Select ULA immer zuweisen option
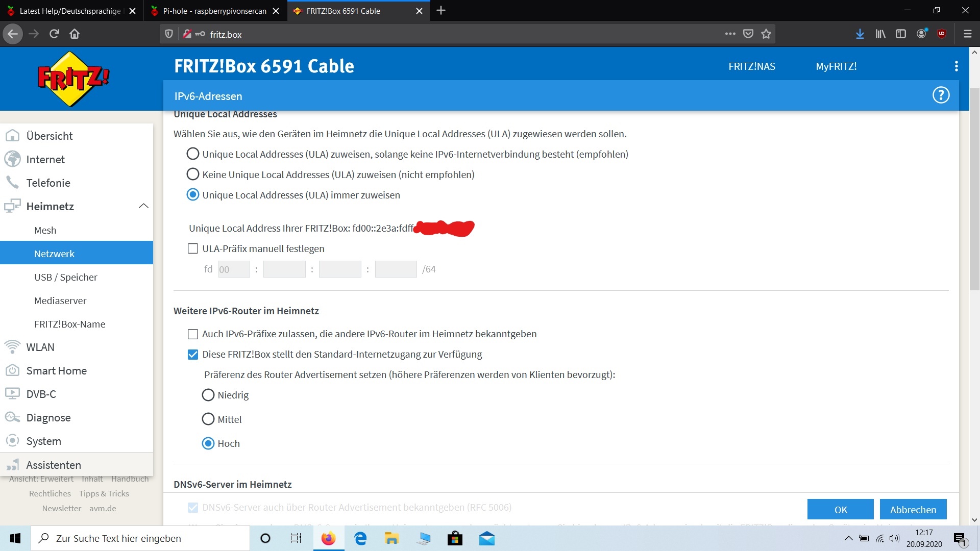 click(x=192, y=195)
